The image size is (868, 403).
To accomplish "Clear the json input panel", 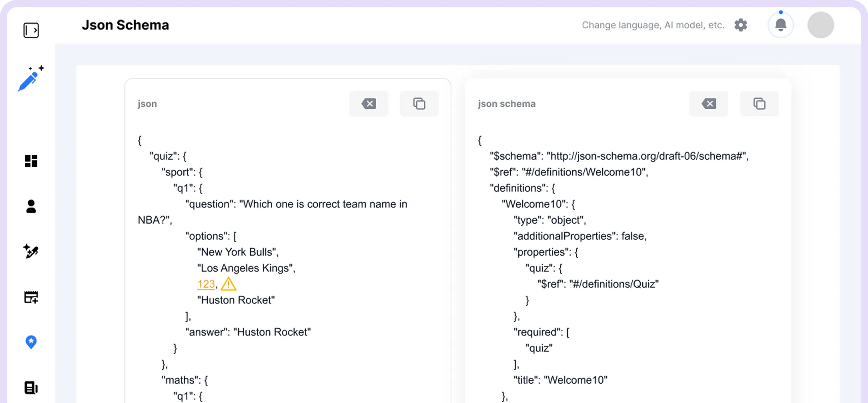I will tap(368, 104).
